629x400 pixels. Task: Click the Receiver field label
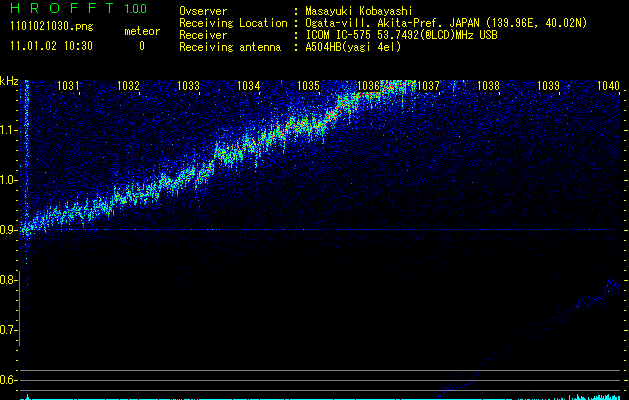click(203, 35)
